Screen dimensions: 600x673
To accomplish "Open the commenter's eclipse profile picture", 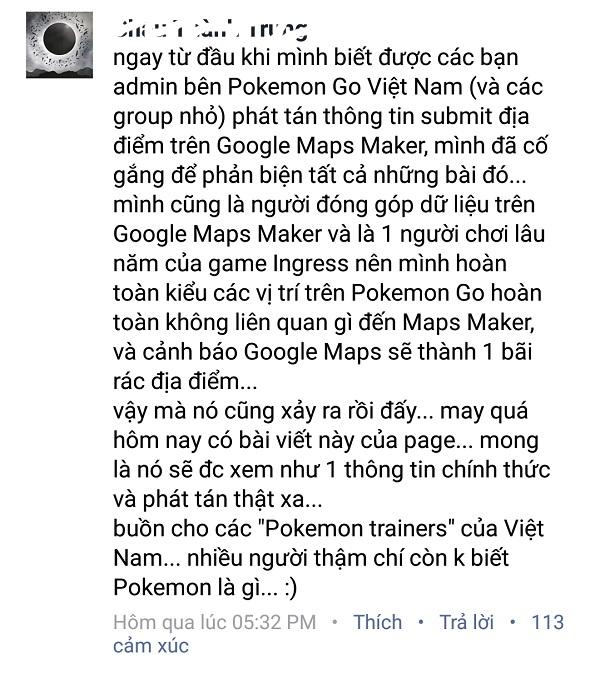I will (59, 45).
